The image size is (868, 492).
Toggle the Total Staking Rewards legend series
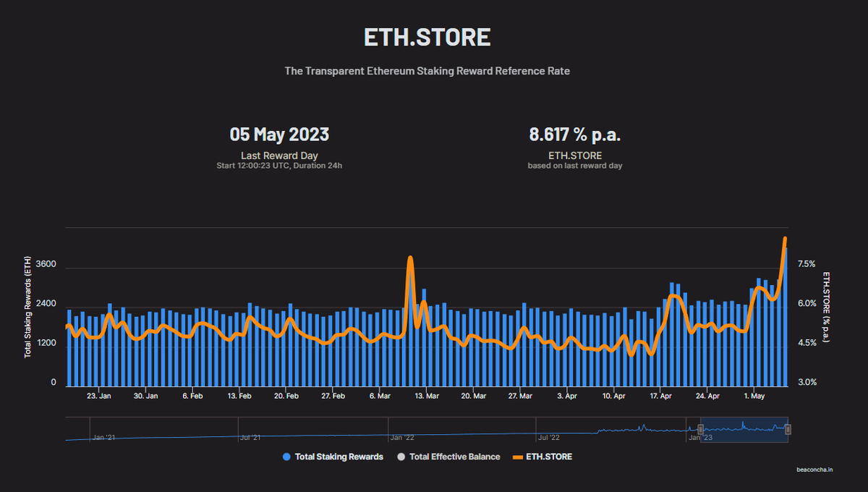point(333,457)
